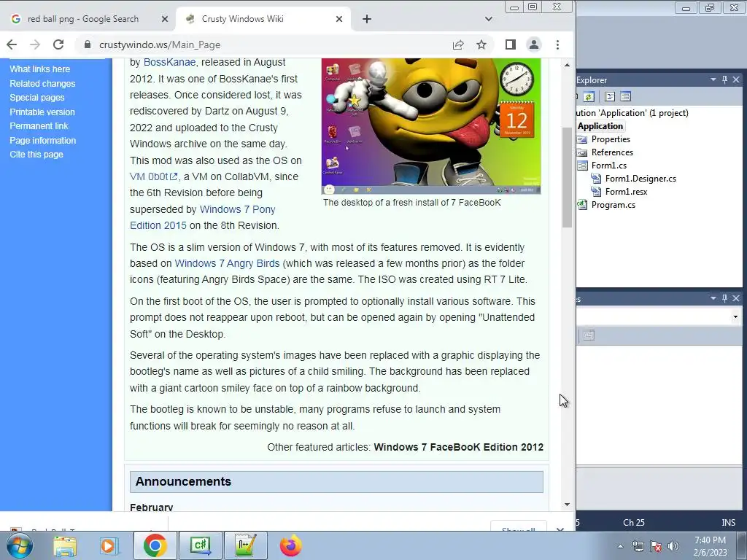Open the 'VM 0b0t' external link

153,176
